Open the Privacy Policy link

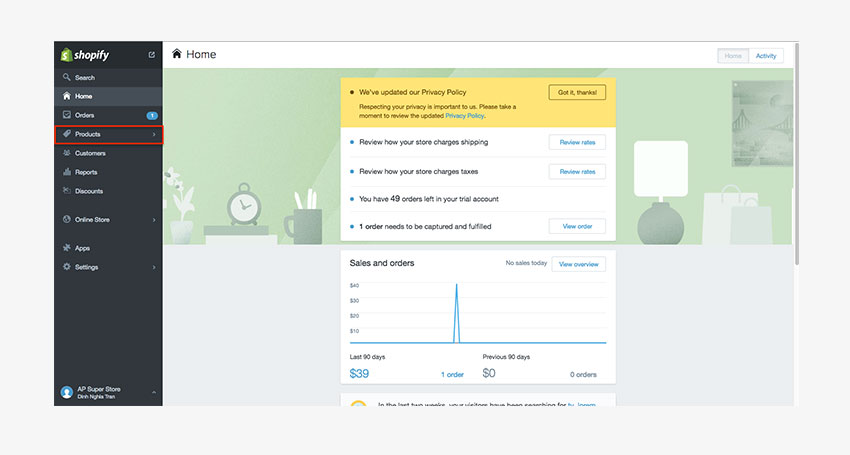[463, 116]
